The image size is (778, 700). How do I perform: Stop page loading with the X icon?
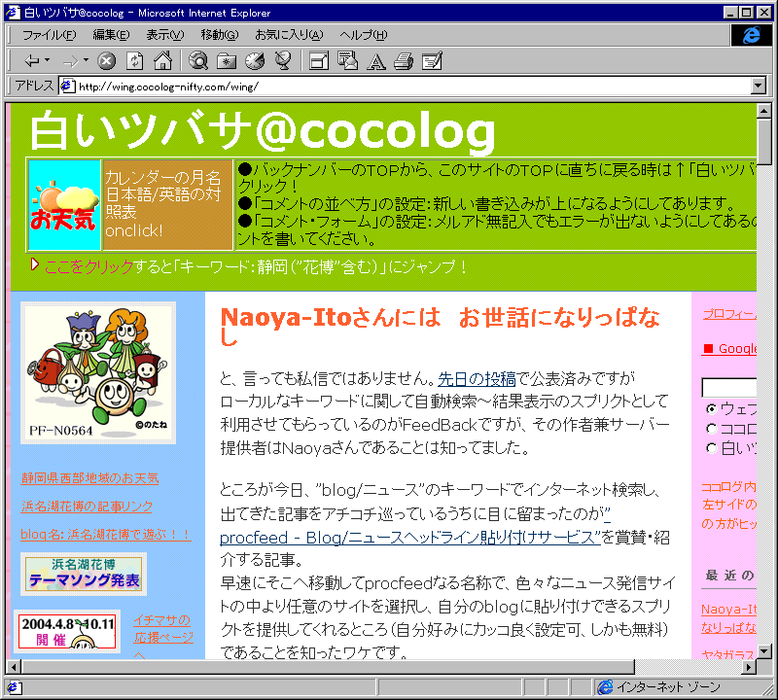(106, 61)
